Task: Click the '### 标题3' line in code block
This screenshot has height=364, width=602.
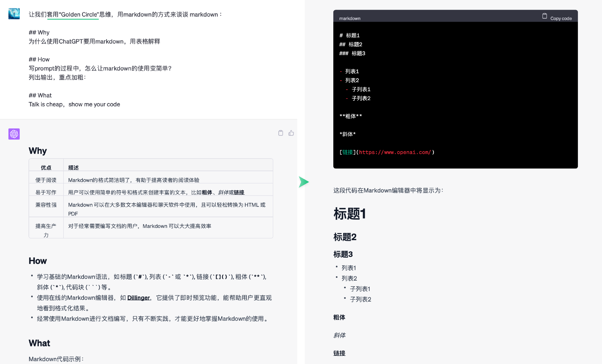Action: pos(352,53)
